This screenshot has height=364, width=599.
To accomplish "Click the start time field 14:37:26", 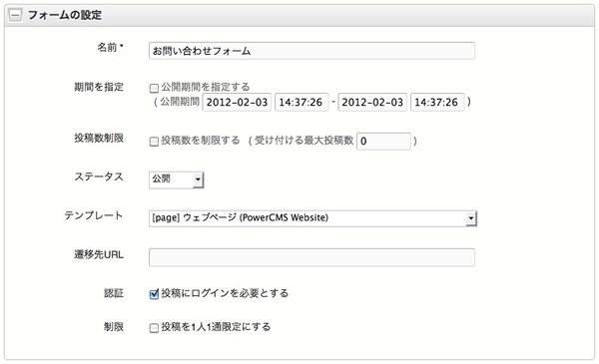I will (301, 103).
